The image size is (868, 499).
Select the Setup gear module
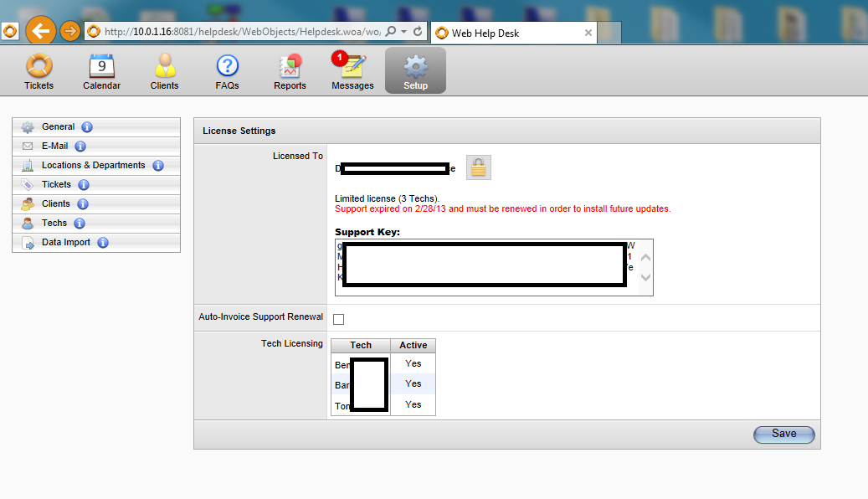(415, 70)
